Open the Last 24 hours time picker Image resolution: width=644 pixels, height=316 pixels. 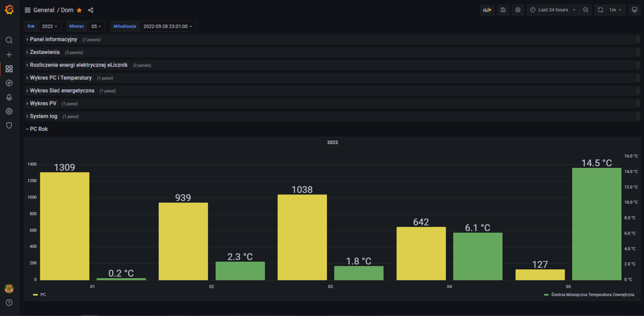pyautogui.click(x=553, y=10)
